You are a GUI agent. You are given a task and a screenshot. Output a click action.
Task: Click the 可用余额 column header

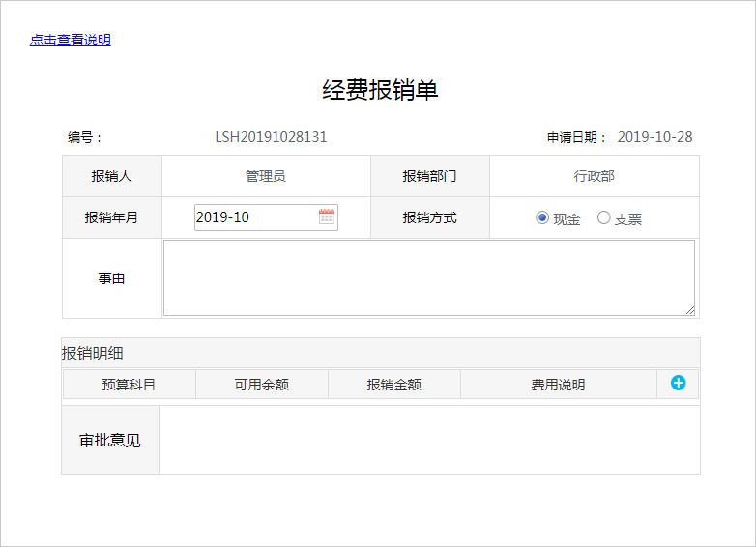pyautogui.click(x=261, y=385)
